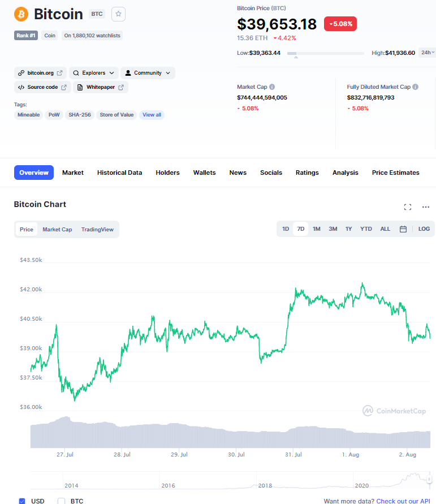Click the external-link icon next to bitcoin.org
This screenshot has width=436, height=504.
(60, 73)
